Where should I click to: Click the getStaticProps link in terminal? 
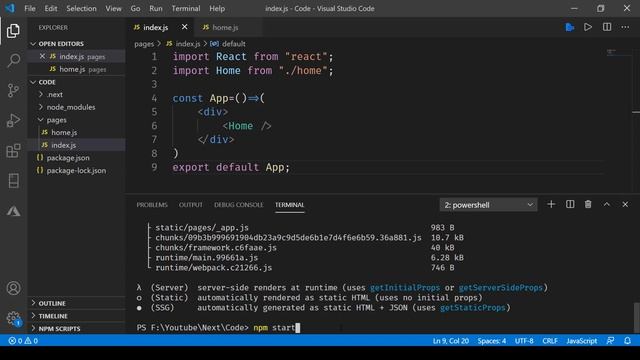pyautogui.click(x=473, y=308)
